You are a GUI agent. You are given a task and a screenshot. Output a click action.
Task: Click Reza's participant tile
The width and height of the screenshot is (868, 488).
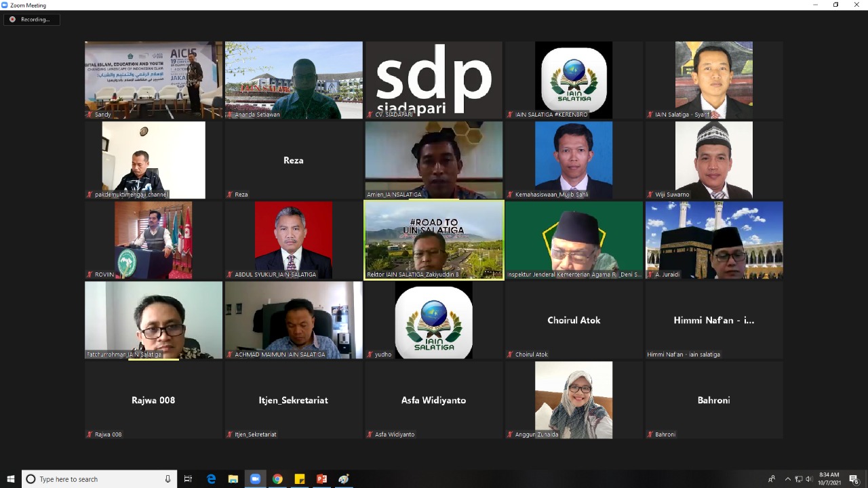pos(294,160)
